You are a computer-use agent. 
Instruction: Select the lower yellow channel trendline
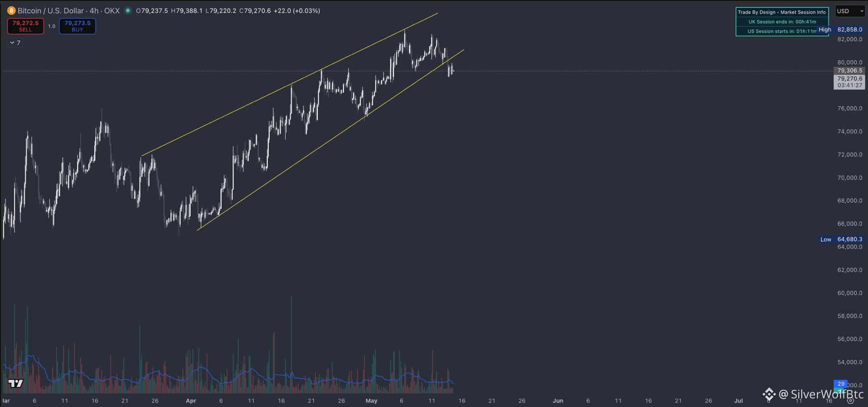[331, 140]
